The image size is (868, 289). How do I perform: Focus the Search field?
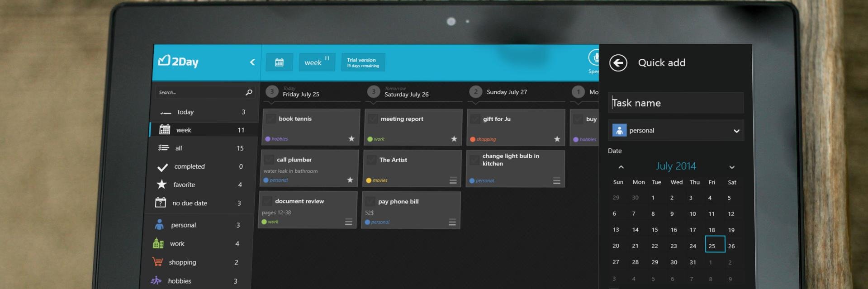point(205,92)
